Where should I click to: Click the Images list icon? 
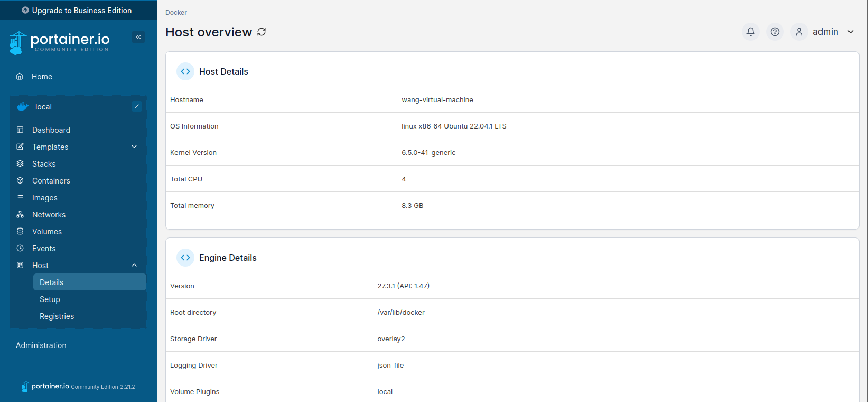point(20,197)
